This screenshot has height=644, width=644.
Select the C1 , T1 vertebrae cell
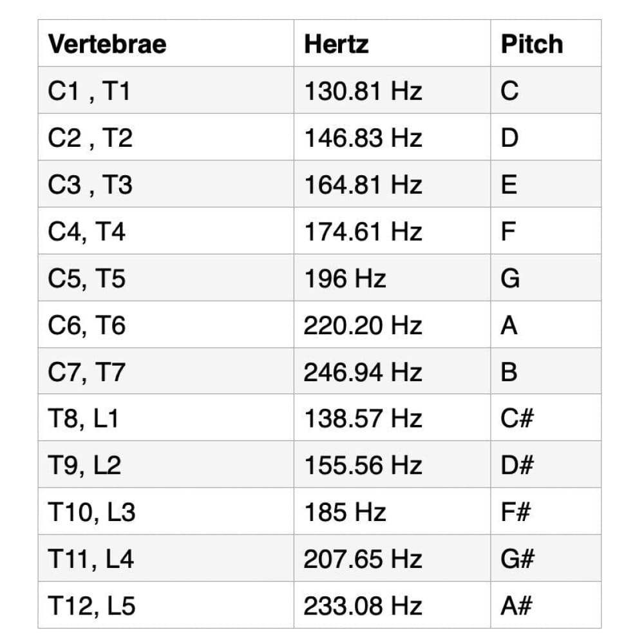(90, 91)
